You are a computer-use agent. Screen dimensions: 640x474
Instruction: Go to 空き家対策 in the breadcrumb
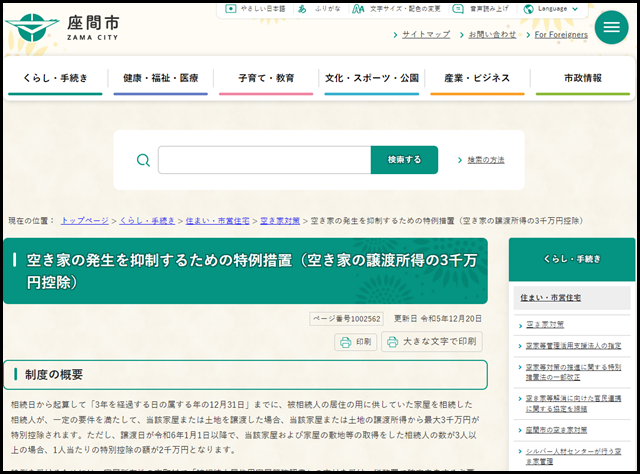[x=280, y=221]
